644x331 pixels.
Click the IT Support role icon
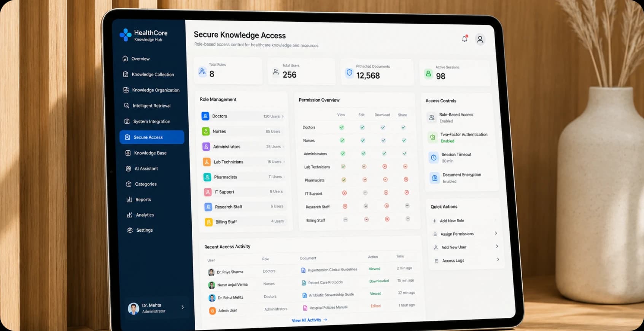tap(208, 192)
